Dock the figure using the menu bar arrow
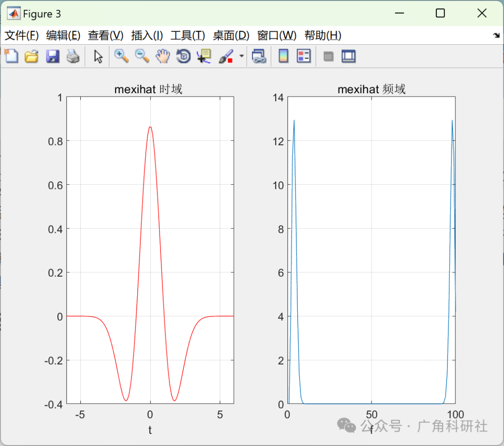Image resolution: width=504 pixels, height=446 pixels. point(497,35)
